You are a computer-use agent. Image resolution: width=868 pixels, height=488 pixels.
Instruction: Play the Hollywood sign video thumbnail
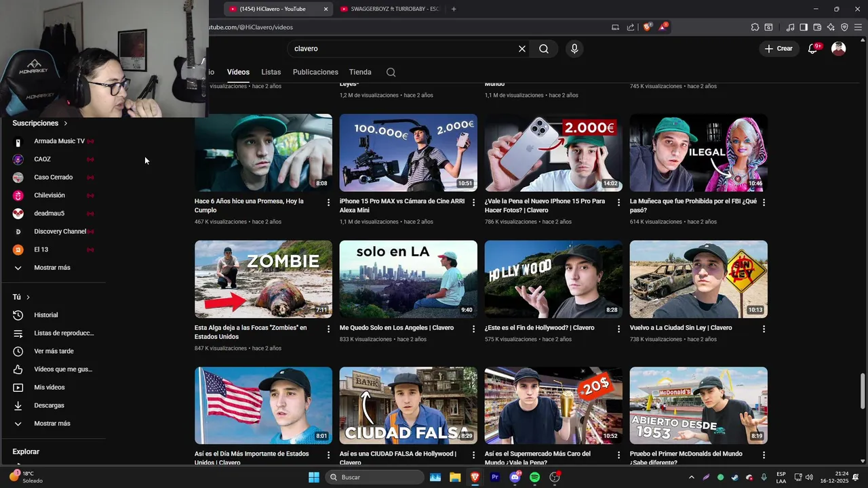point(553,279)
